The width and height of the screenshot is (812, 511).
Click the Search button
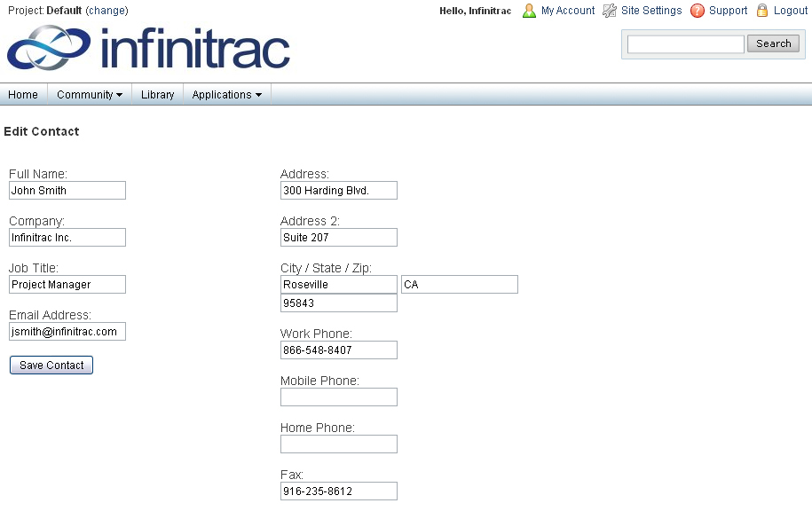point(773,43)
